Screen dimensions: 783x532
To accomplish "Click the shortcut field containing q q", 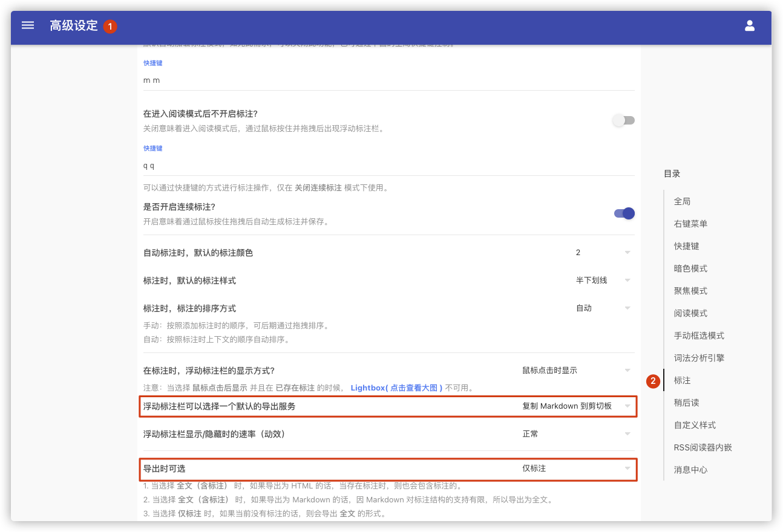I will (388, 166).
